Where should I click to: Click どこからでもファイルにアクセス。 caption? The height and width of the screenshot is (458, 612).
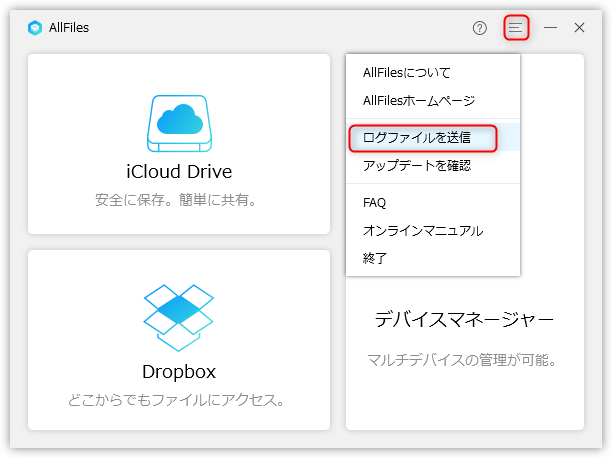[x=176, y=400]
